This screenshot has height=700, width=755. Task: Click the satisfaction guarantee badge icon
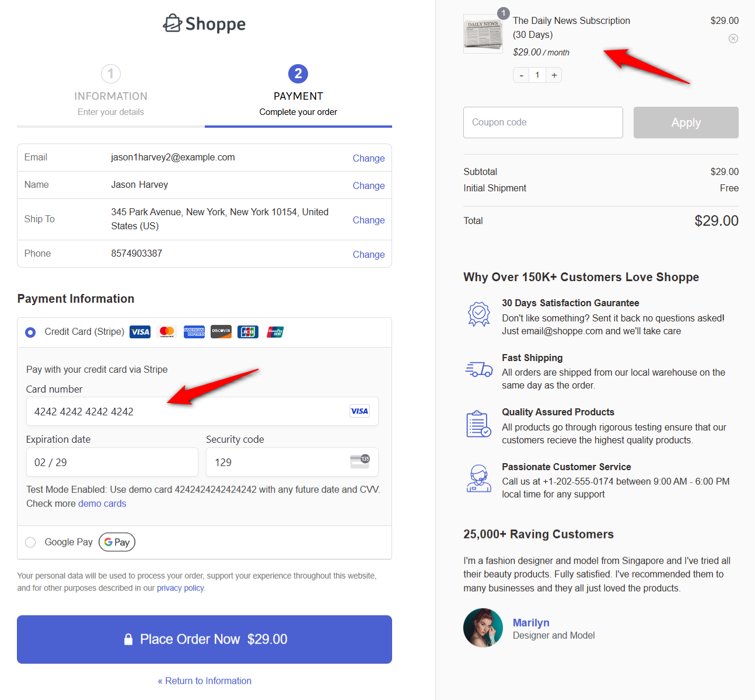pyautogui.click(x=479, y=314)
